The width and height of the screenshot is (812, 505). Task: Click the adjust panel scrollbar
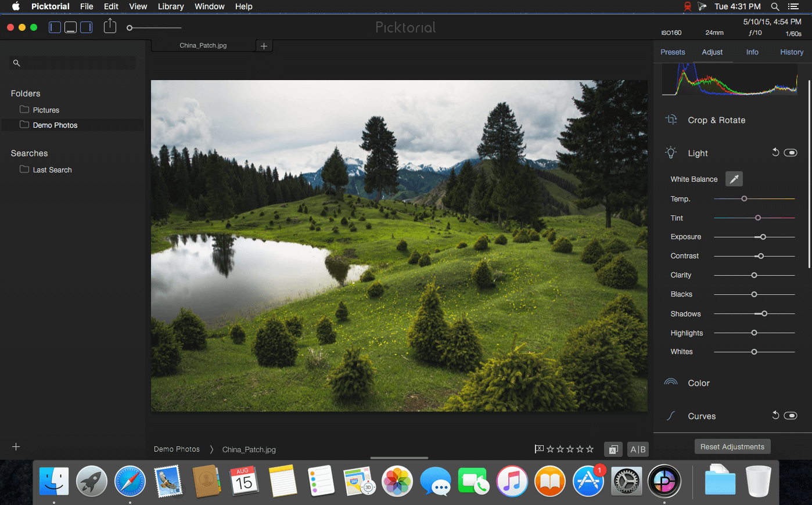point(809,173)
